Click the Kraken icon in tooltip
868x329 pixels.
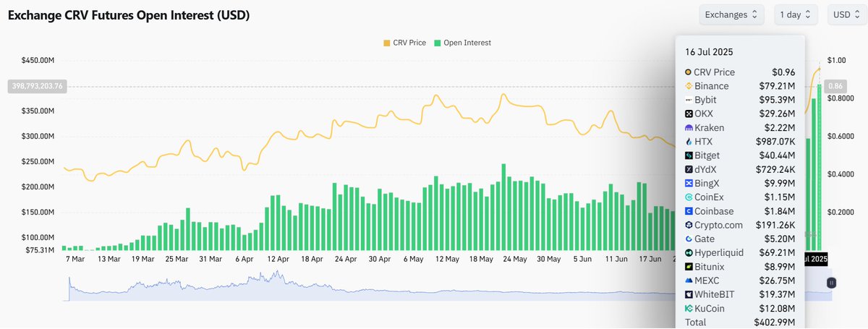click(x=689, y=127)
